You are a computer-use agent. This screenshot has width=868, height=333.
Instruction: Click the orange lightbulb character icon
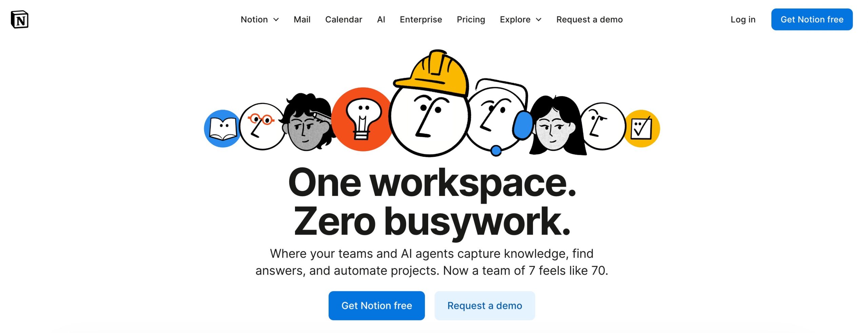click(x=362, y=119)
